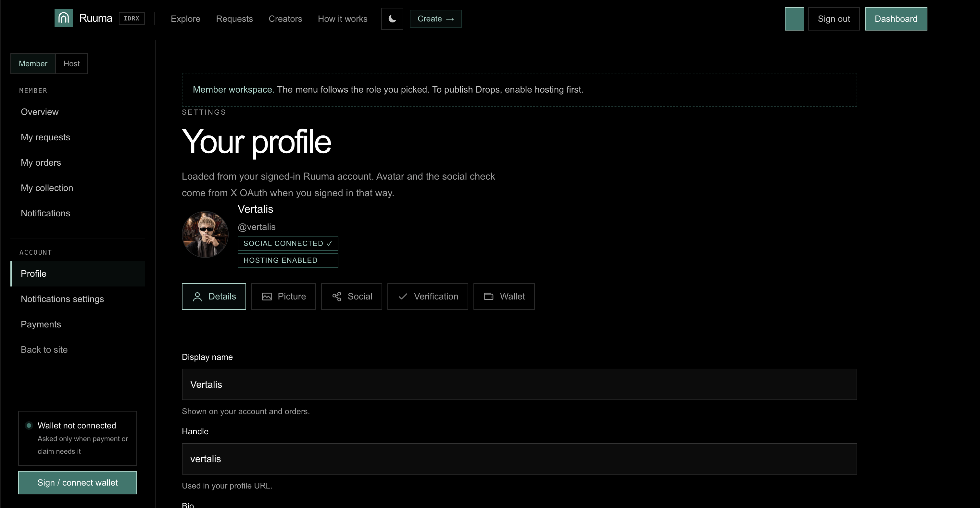Select the Wallet tab

pyautogui.click(x=504, y=297)
